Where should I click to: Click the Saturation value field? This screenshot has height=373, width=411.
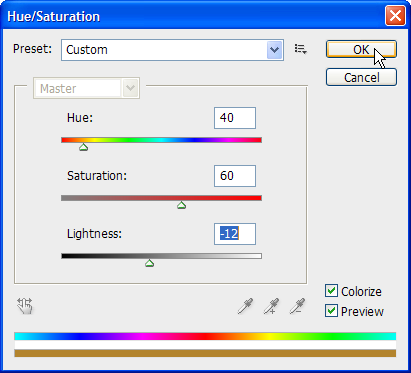point(235,176)
